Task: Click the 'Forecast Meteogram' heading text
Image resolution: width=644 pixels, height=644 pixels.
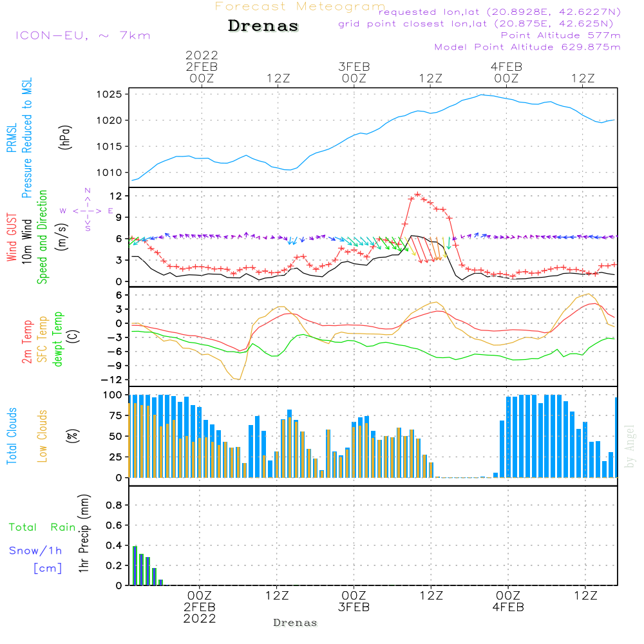Action: pyautogui.click(x=300, y=6)
